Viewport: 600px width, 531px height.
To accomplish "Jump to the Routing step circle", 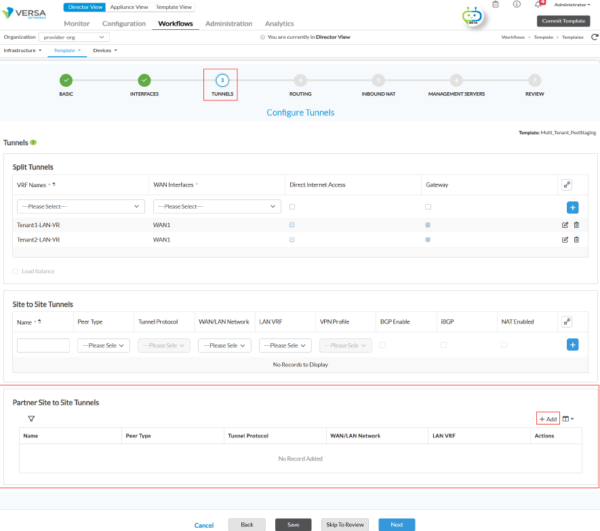I will pos(300,80).
